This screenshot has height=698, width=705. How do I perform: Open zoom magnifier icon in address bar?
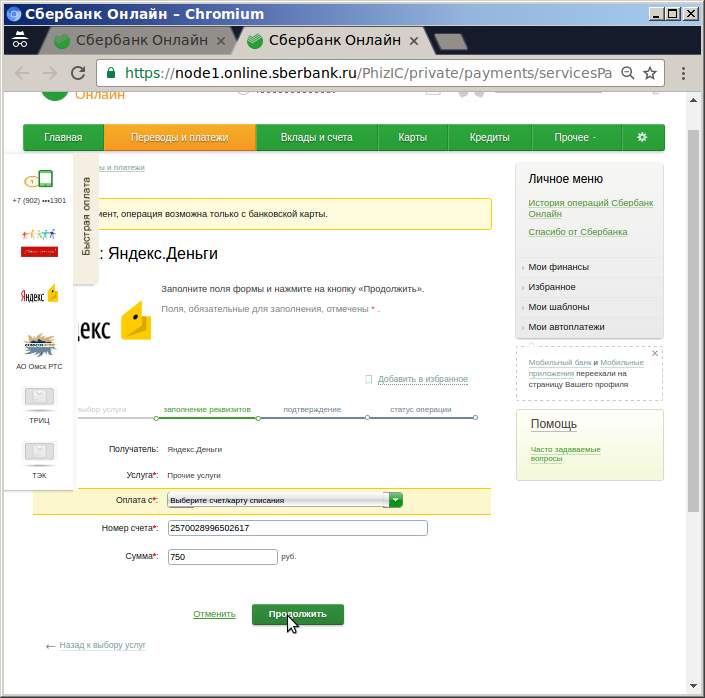[627, 73]
